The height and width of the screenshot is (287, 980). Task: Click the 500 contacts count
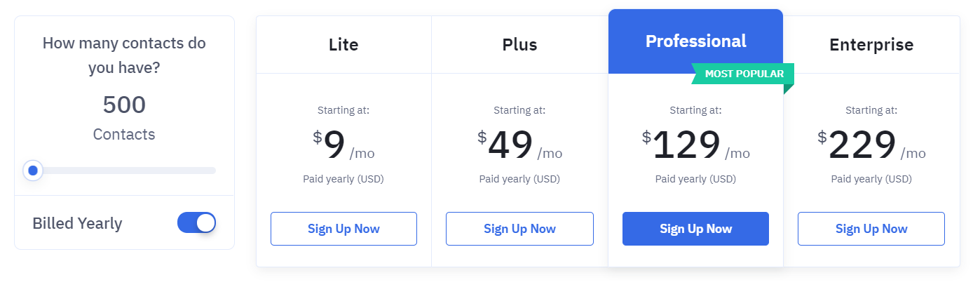click(124, 105)
